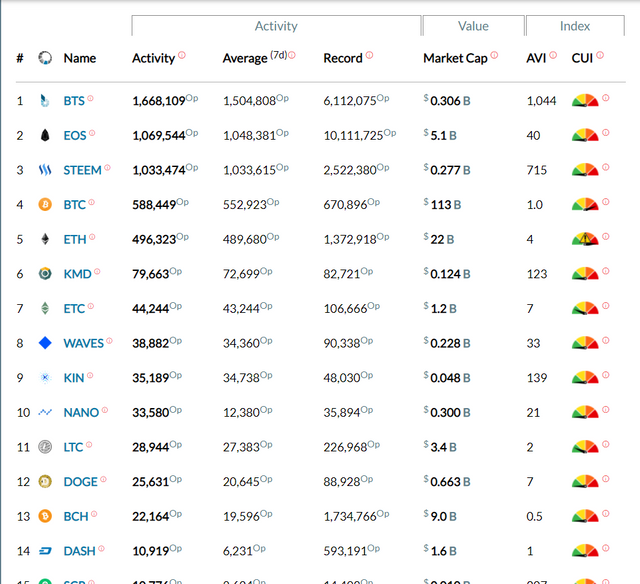Sort by the CUI column header
This screenshot has width=640, height=584.
point(582,58)
